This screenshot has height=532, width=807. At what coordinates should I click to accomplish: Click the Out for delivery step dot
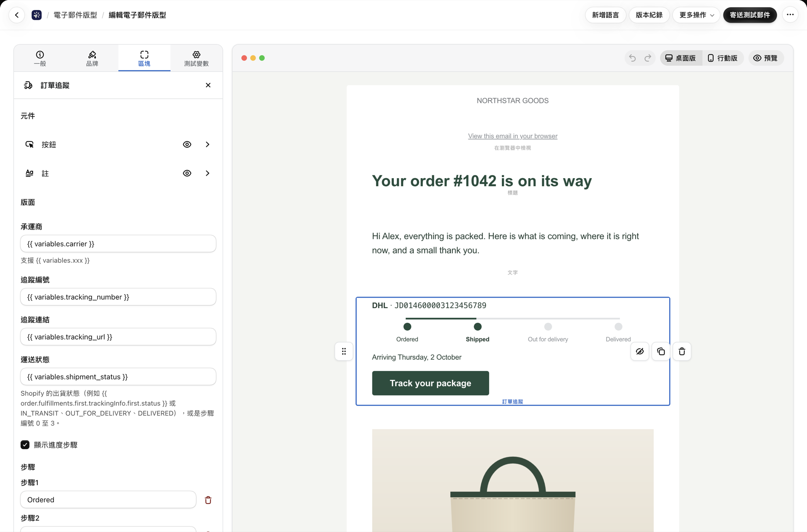click(x=548, y=327)
